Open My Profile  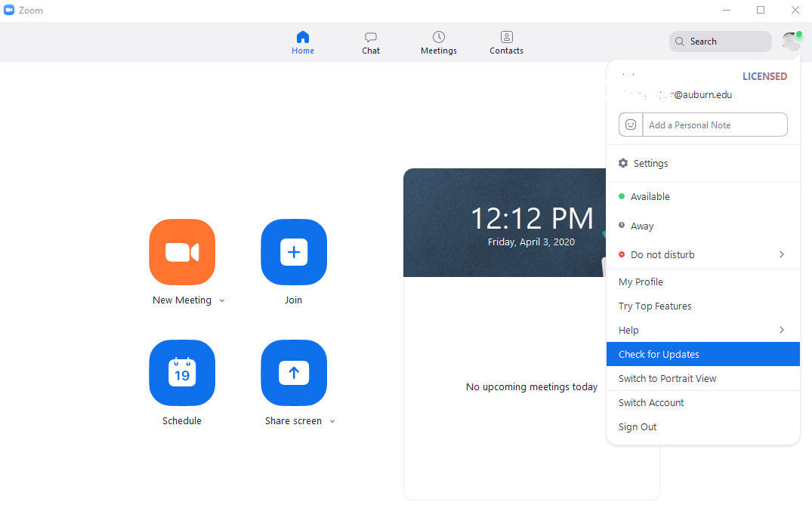pos(702,282)
